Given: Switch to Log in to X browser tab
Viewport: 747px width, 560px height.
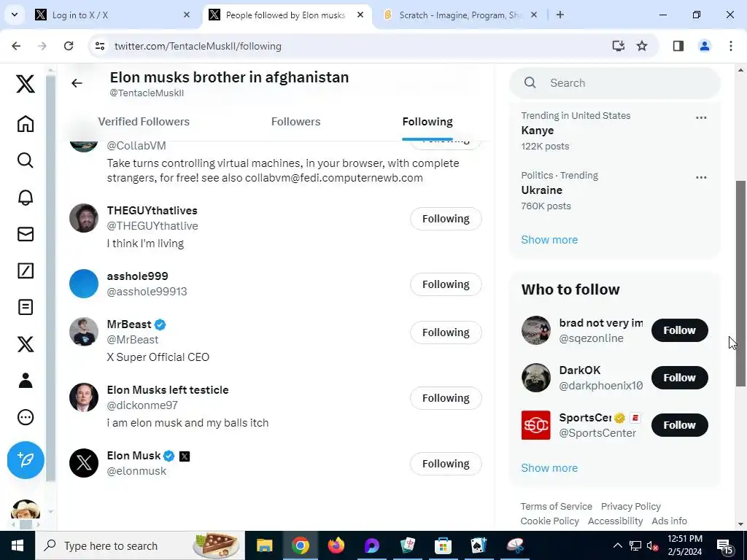Looking at the screenshot, I should click(x=112, y=15).
